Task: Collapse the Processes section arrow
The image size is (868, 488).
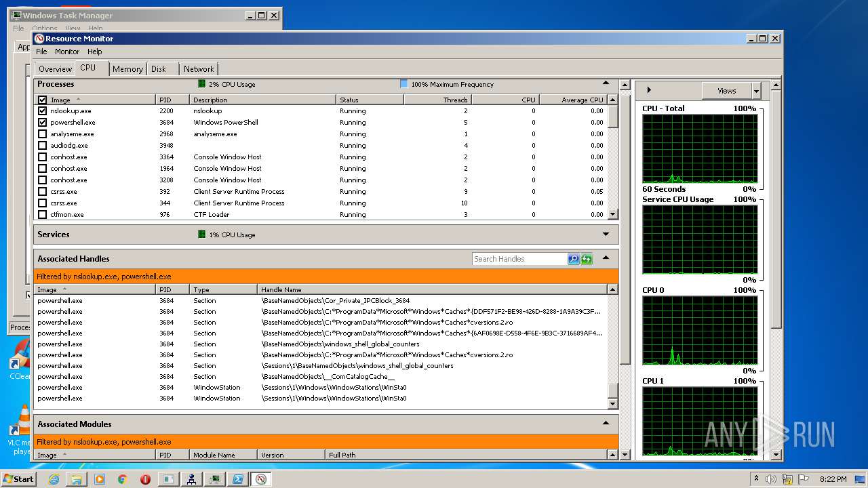Action: (x=606, y=84)
